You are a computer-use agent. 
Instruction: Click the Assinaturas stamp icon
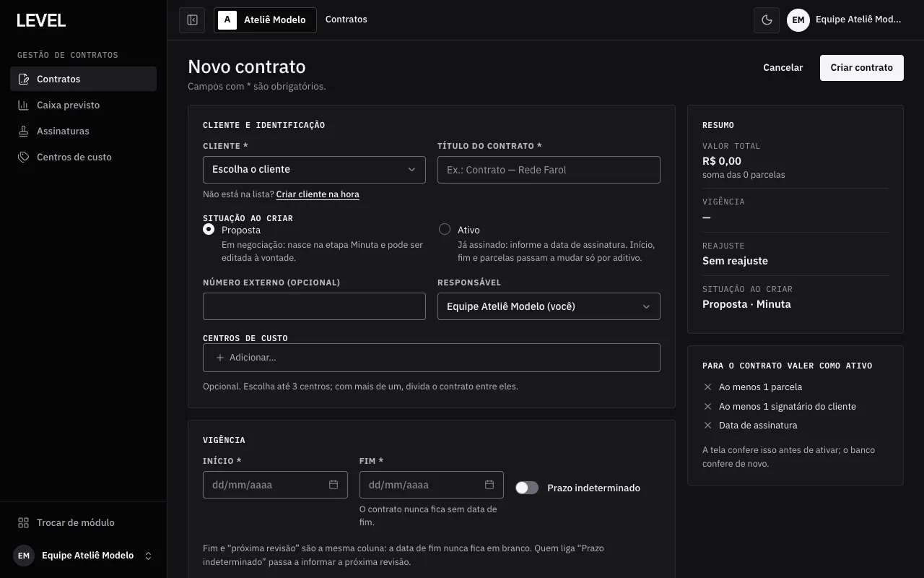[24, 131]
